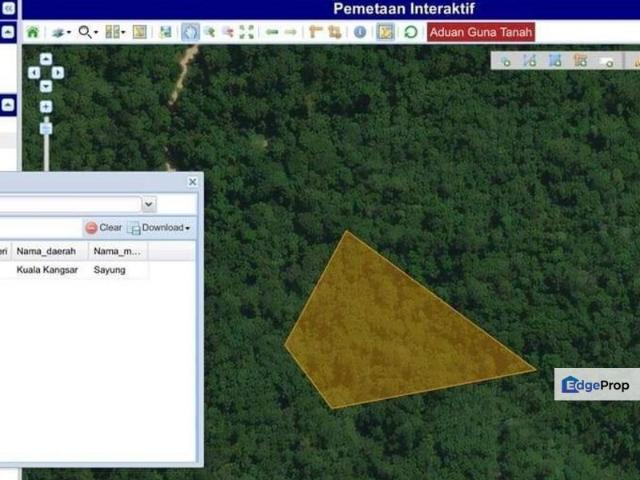Close the results panel with X

pos(193,182)
